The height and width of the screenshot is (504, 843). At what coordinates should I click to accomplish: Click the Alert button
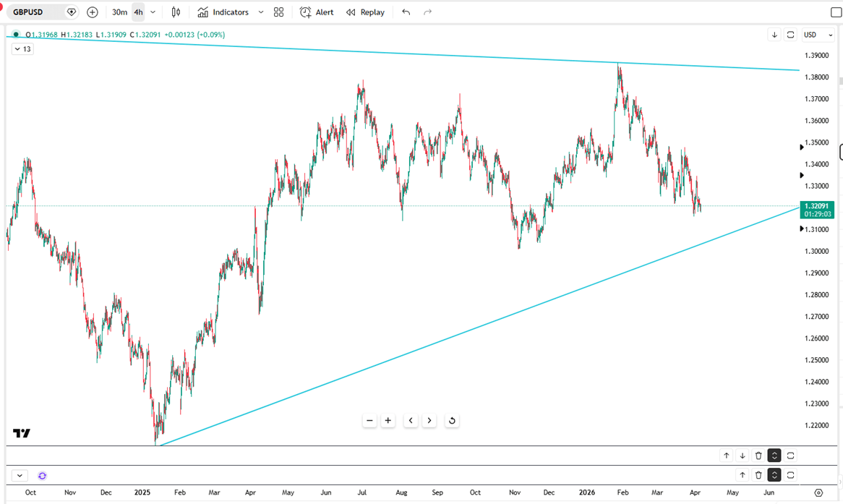point(317,12)
